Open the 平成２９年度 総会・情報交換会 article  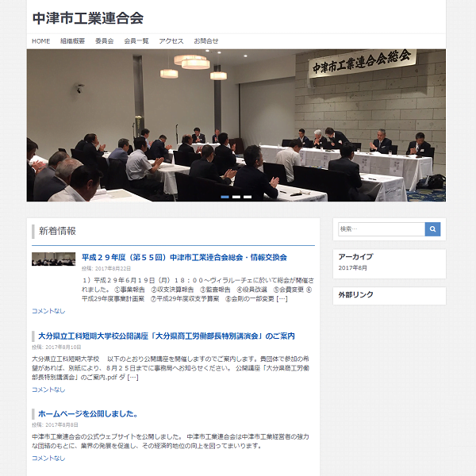point(184,257)
